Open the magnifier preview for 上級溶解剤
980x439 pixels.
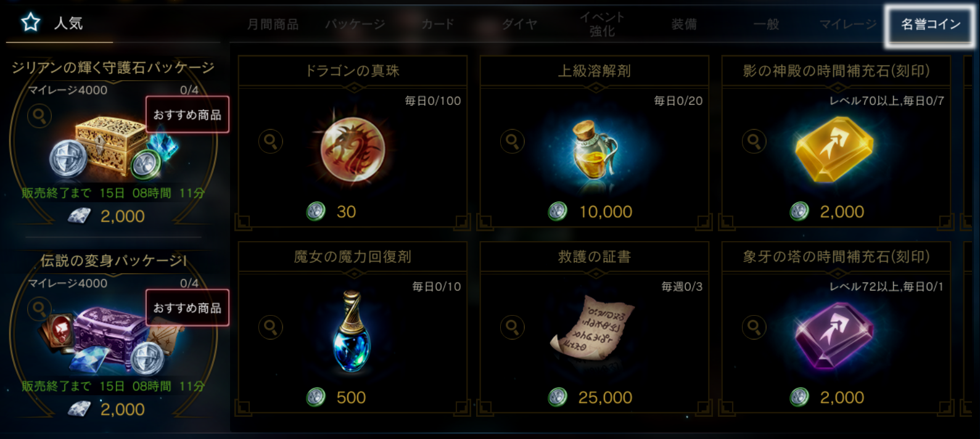512,141
